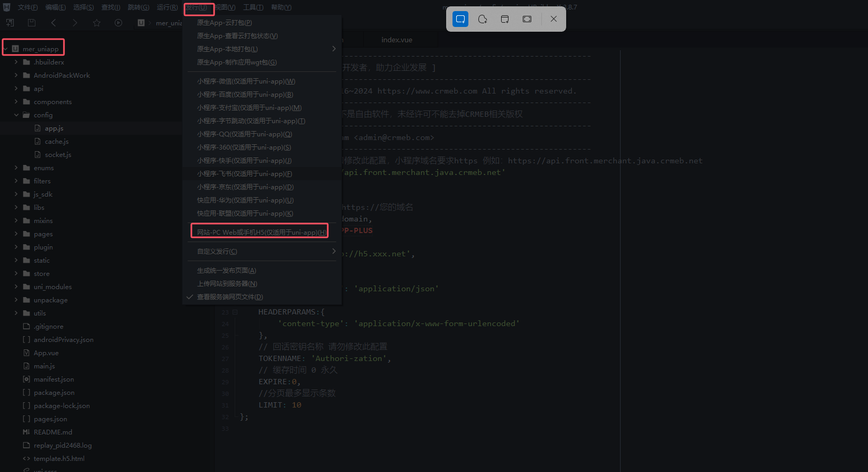Switch to the index.vue editor tab
The image size is (868, 472).
pos(397,40)
